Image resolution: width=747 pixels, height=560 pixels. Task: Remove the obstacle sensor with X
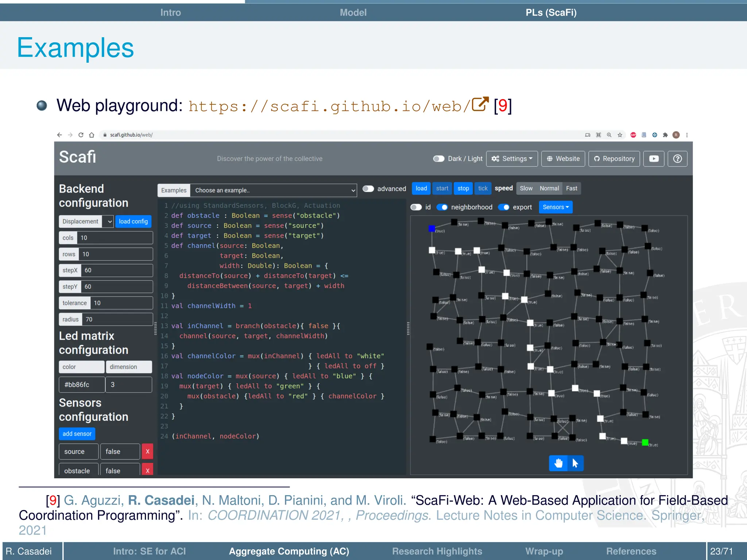[147, 470]
